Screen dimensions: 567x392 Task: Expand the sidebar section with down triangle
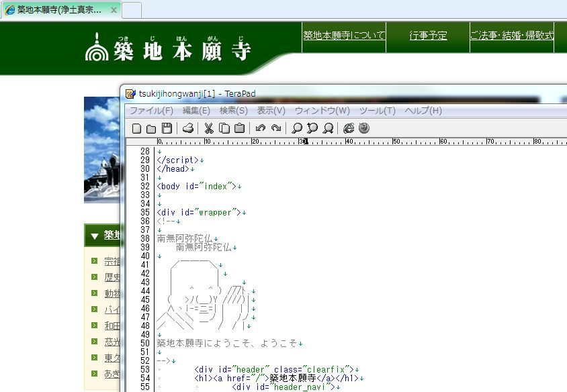(x=95, y=236)
